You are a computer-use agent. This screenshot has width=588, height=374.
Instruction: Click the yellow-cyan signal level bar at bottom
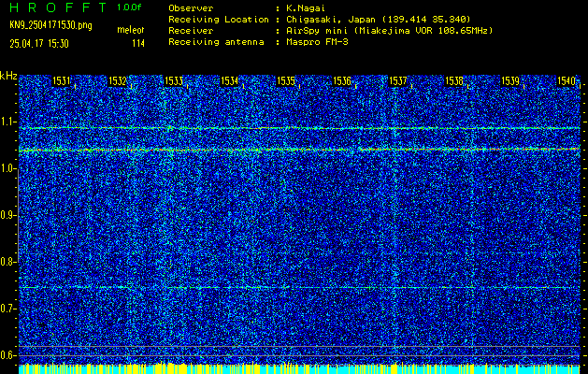299,368
